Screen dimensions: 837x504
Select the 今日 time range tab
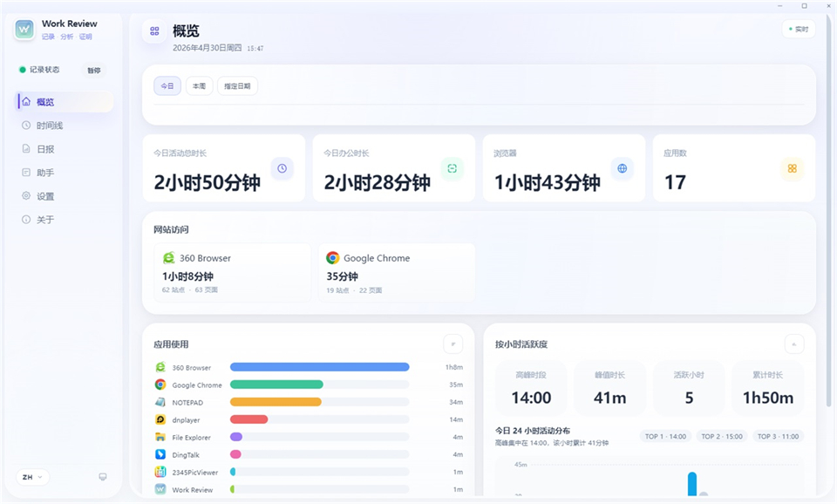pos(167,86)
